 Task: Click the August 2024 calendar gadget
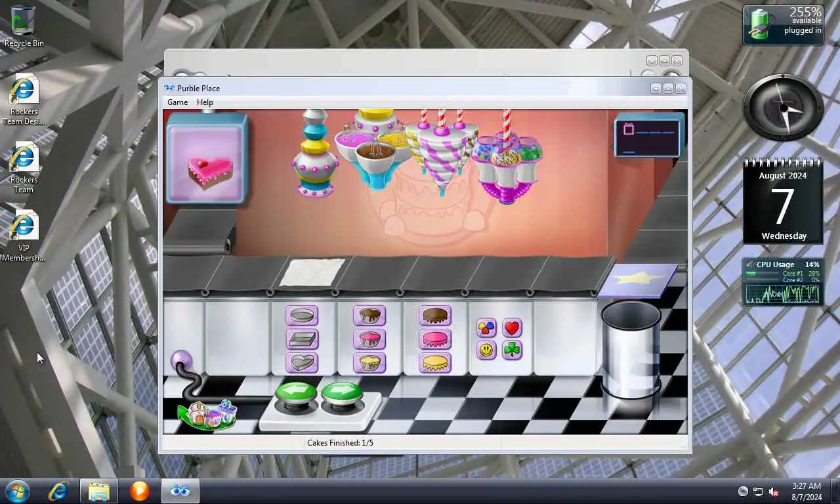783,202
